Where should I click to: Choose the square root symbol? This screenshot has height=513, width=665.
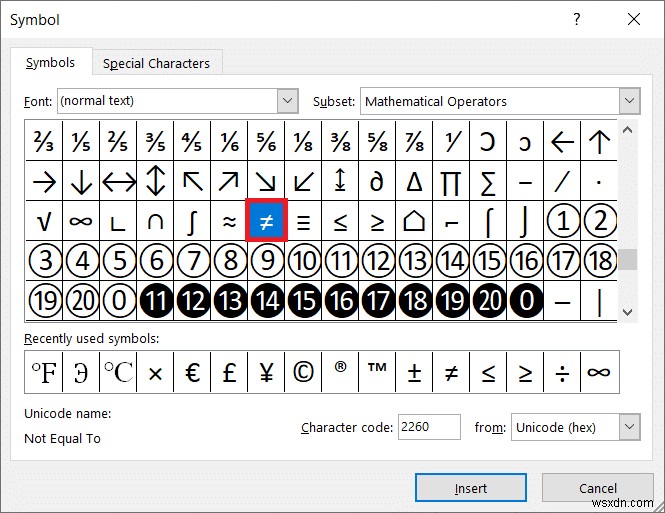point(44,220)
